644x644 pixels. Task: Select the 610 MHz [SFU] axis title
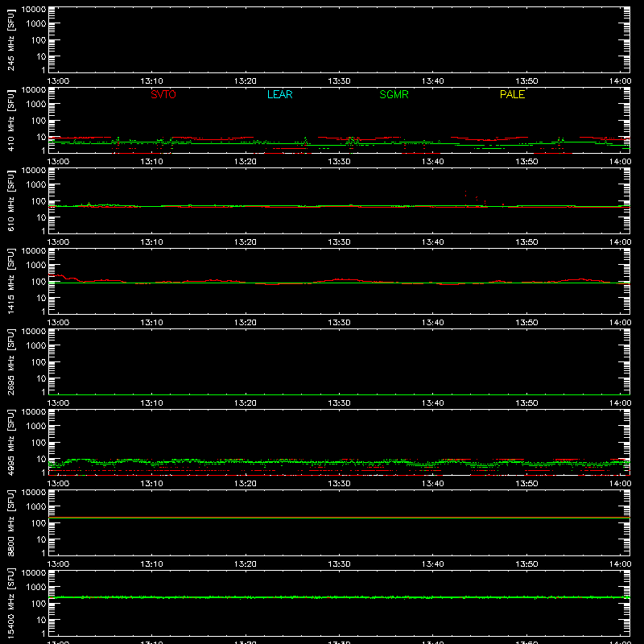[10, 200]
